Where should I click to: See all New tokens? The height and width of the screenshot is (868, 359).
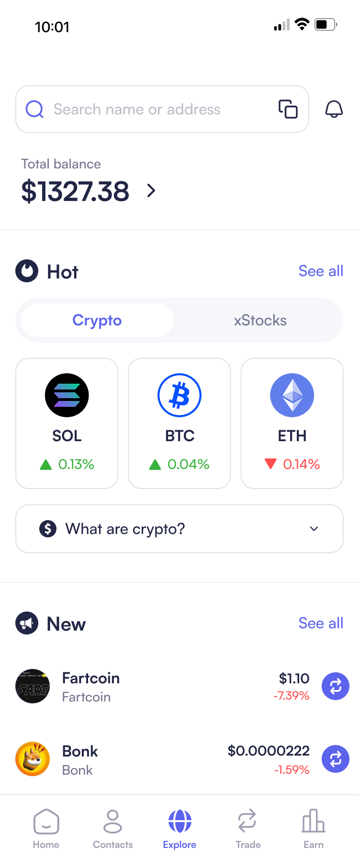coord(321,623)
